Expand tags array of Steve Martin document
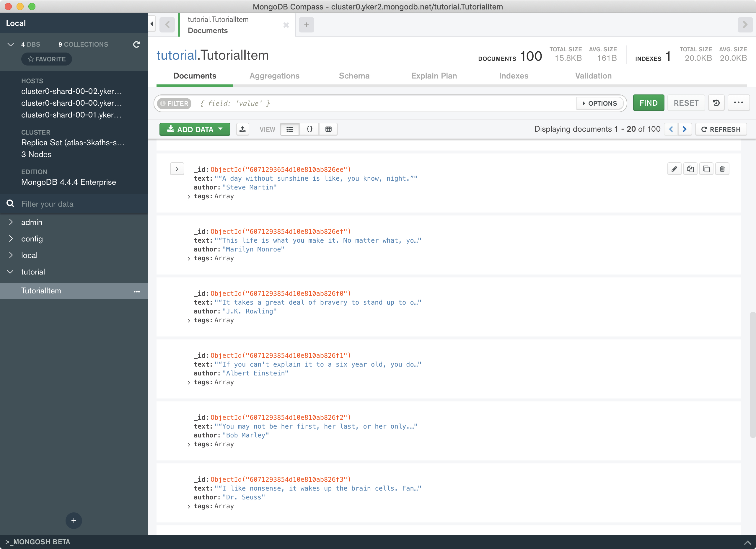 tap(189, 197)
